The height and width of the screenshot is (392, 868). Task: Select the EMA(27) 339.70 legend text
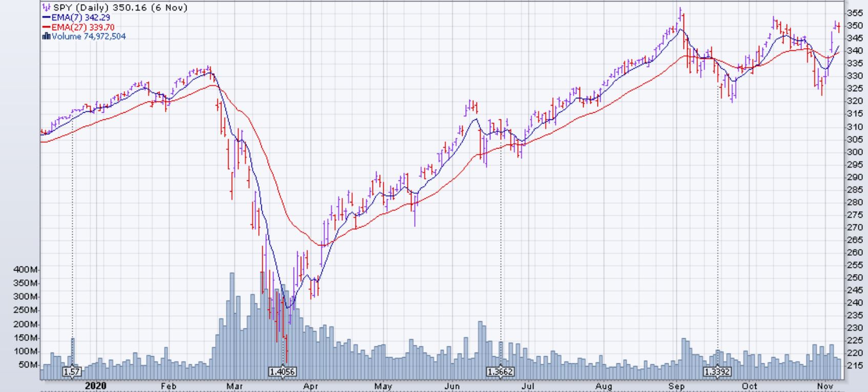[82, 27]
